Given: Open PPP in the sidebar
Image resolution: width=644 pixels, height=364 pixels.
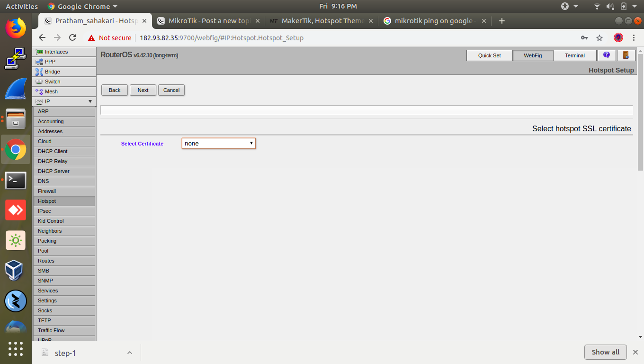Looking at the screenshot, I should point(64,62).
